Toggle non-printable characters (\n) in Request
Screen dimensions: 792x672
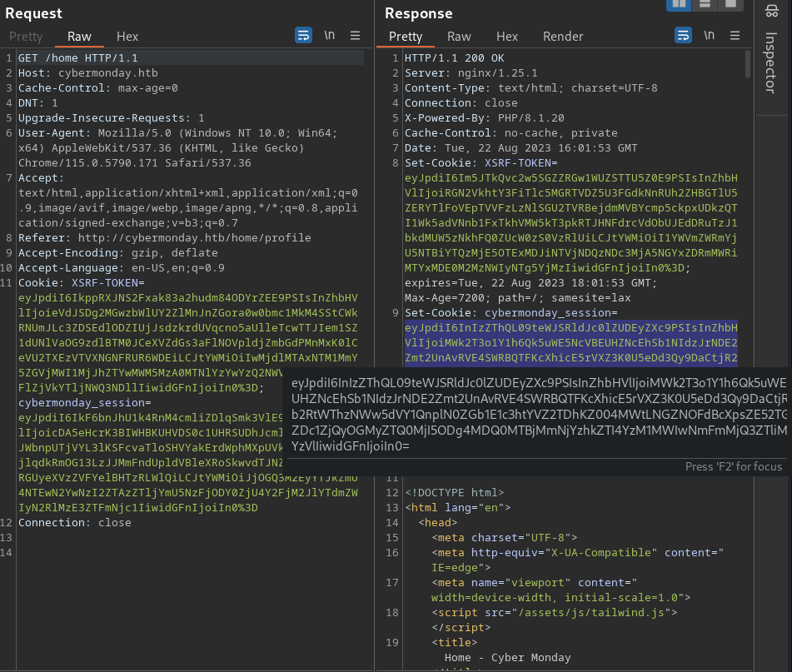pyautogui.click(x=329, y=35)
